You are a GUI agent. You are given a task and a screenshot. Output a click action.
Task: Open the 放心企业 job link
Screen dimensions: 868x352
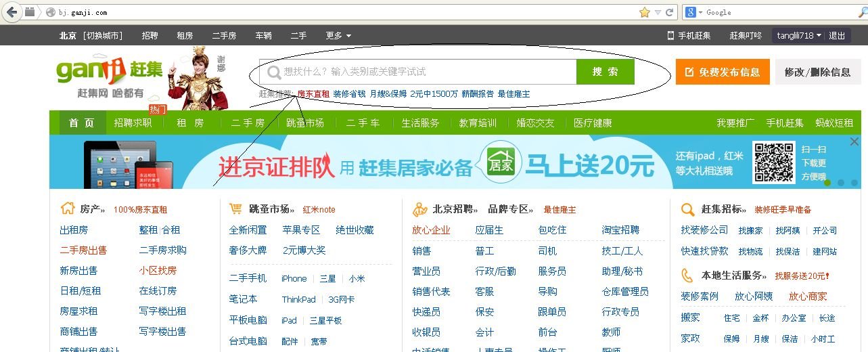coord(431,230)
